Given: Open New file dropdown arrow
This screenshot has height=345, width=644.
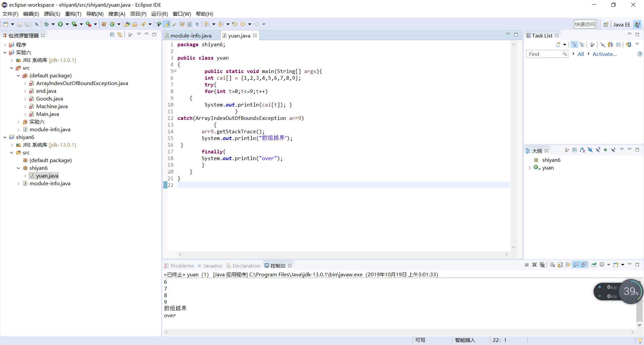Looking at the screenshot, I should (12, 24).
